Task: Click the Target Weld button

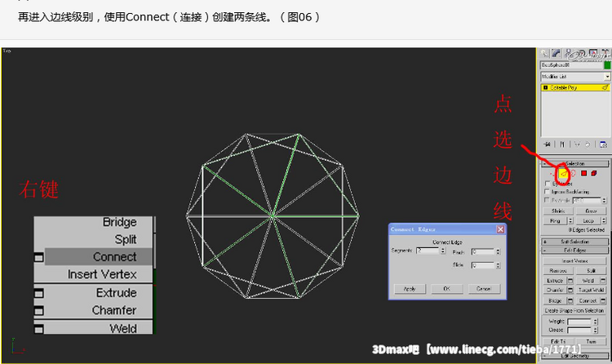Action: coord(591,290)
